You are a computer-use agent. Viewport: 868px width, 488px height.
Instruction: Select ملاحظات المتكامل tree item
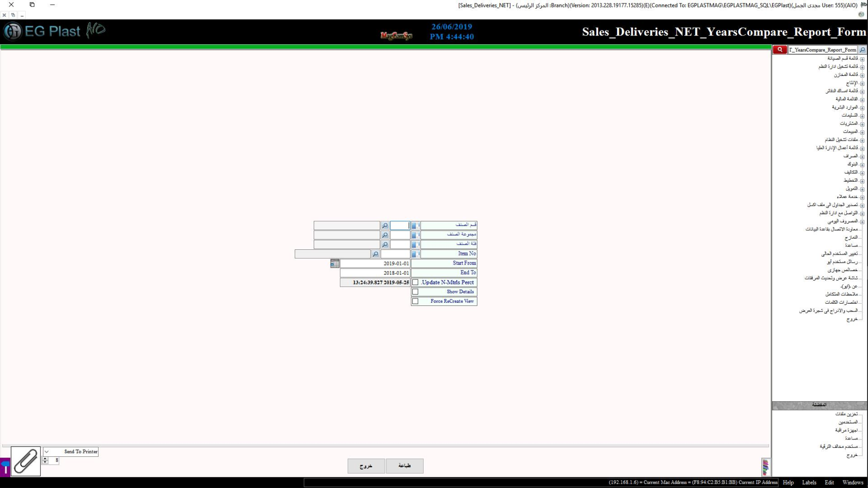pyautogui.click(x=842, y=295)
